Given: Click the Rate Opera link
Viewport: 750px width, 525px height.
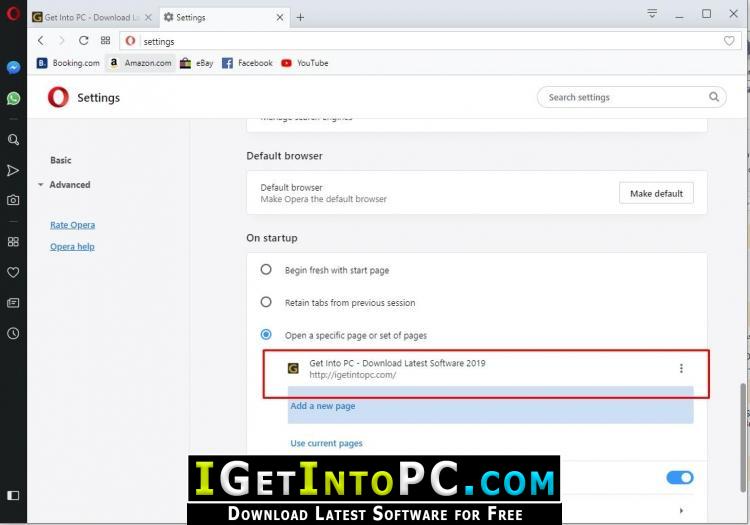Looking at the screenshot, I should (73, 225).
